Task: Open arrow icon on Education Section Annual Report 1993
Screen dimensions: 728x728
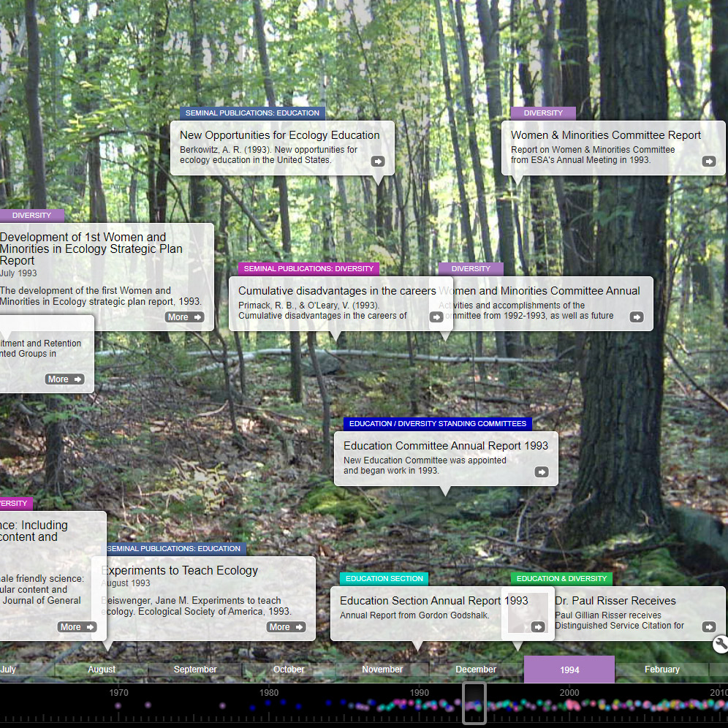Action: 538,627
